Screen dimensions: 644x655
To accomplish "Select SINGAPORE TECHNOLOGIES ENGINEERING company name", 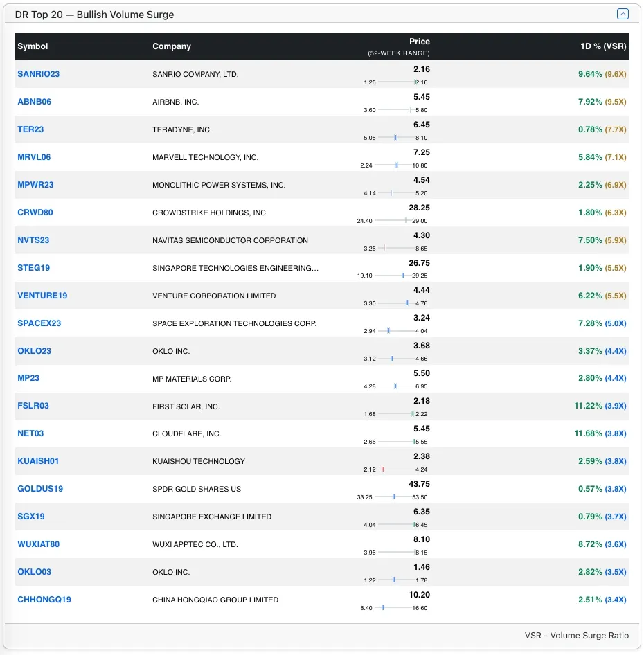I will [x=235, y=268].
